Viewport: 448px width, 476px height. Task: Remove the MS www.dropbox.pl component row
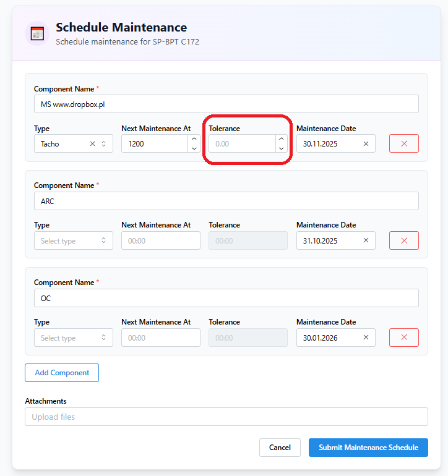point(404,143)
